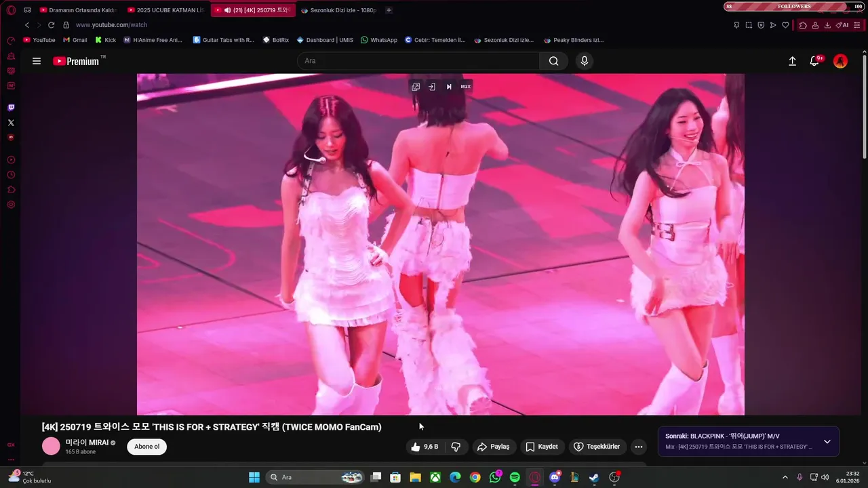Open the BotRix bookmark

click(x=276, y=40)
